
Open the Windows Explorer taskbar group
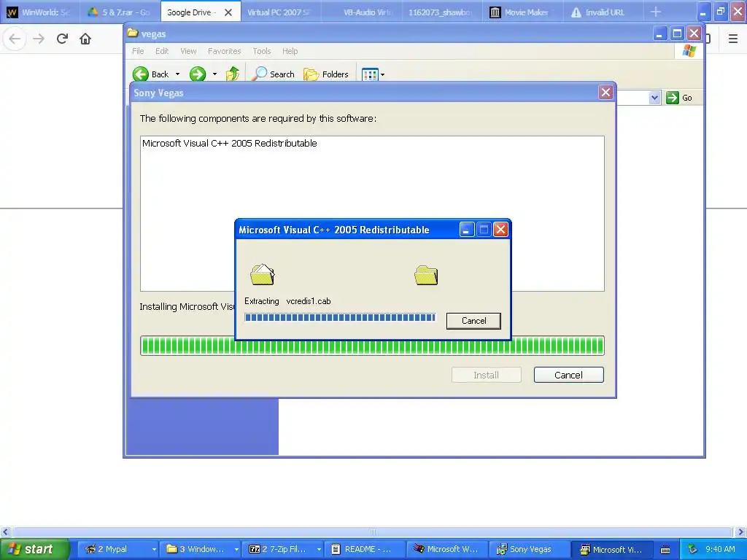point(200,549)
